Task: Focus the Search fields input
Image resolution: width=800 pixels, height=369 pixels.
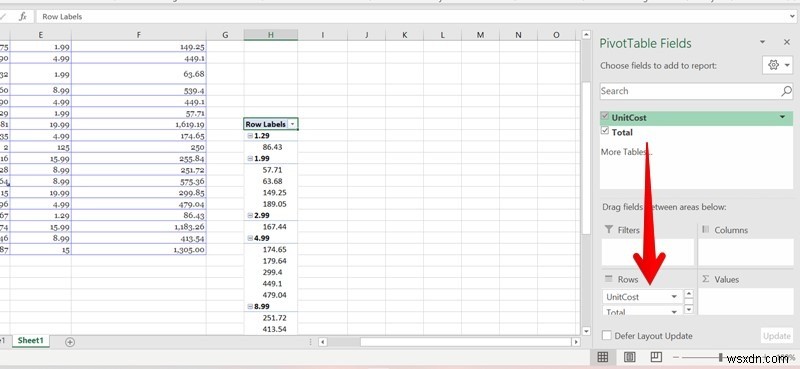Action: (690, 91)
